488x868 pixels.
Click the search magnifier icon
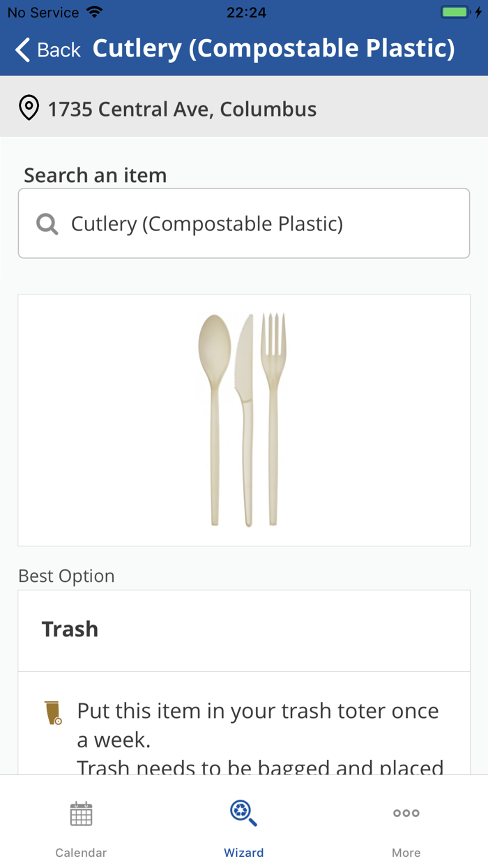[47, 224]
